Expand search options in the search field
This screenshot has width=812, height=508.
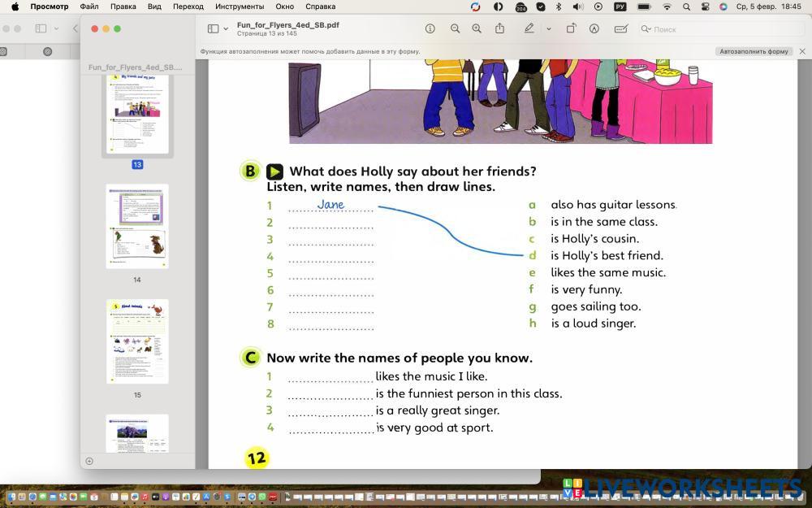pyautogui.click(x=646, y=29)
